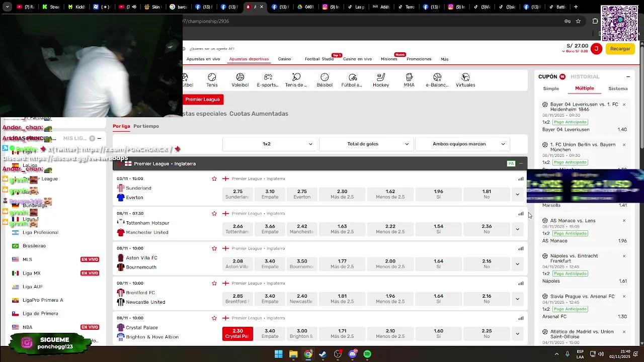Open the Virtuales category icon
Screen dimensions: 644x362
(x=465, y=80)
